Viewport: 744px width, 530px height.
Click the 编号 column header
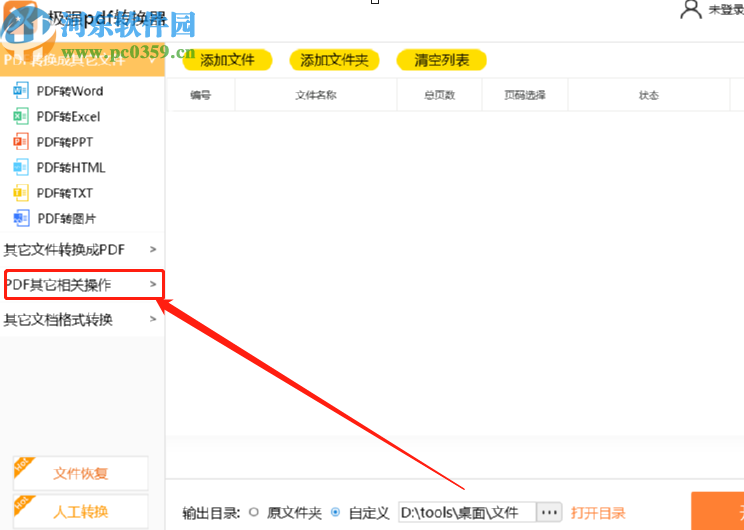[201, 95]
